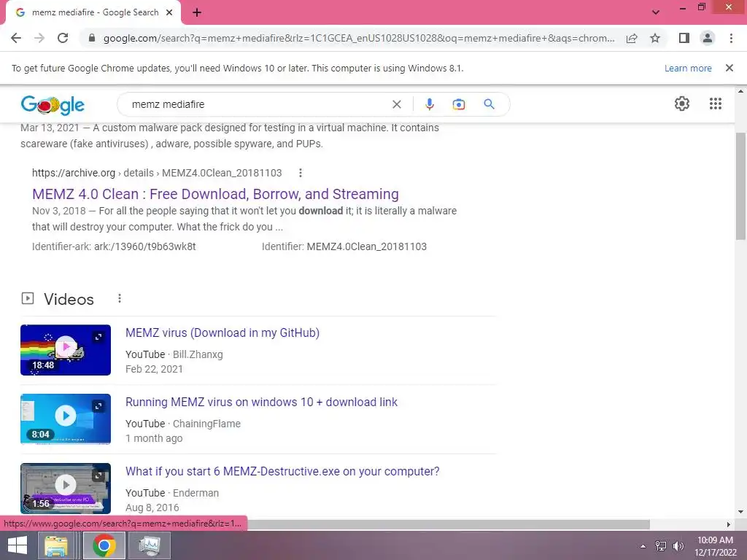
Task: Open system monitor app in taskbar
Action: click(x=150, y=545)
